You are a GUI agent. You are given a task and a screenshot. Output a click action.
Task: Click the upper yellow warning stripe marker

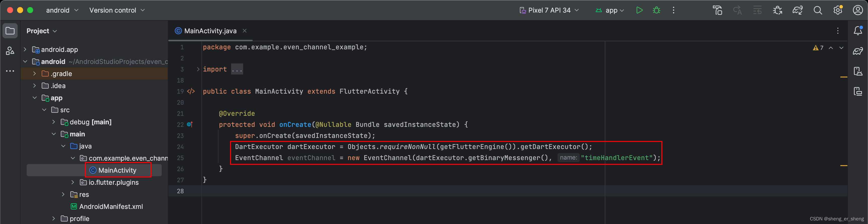tap(844, 77)
